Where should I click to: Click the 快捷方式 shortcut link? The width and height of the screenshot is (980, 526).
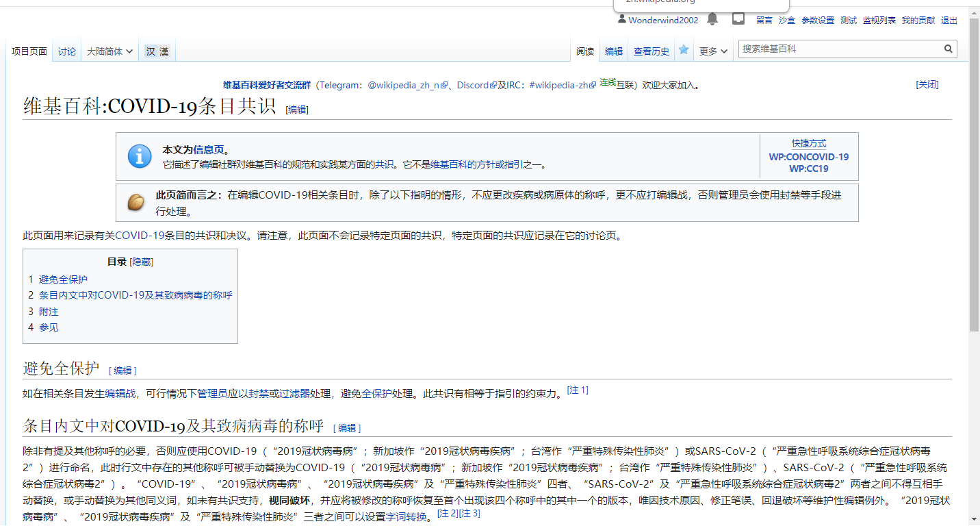coord(809,144)
